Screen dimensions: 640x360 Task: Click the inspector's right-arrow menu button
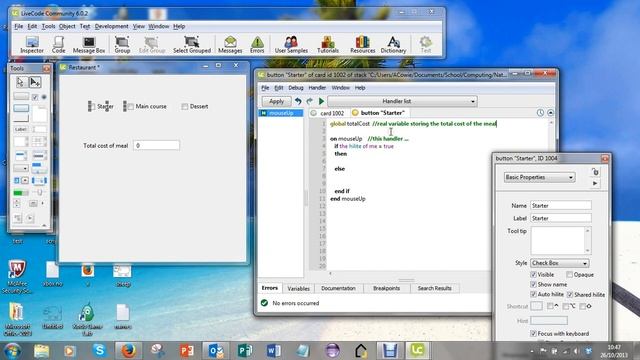[x=595, y=184]
